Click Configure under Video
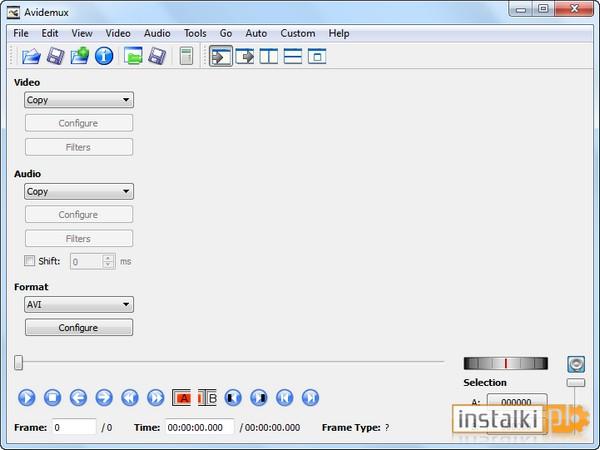 pyautogui.click(x=79, y=123)
